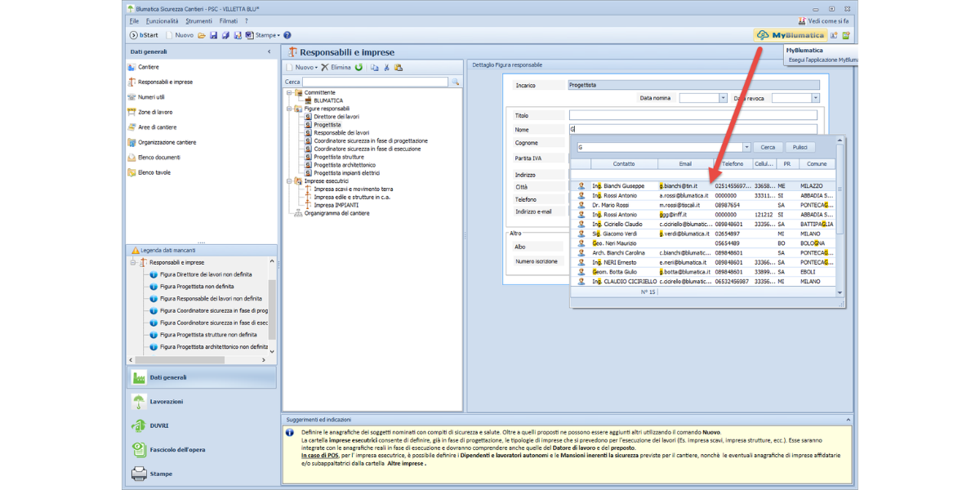Click the Pulisci button in the contact popup
980x490 pixels.
[x=800, y=148]
